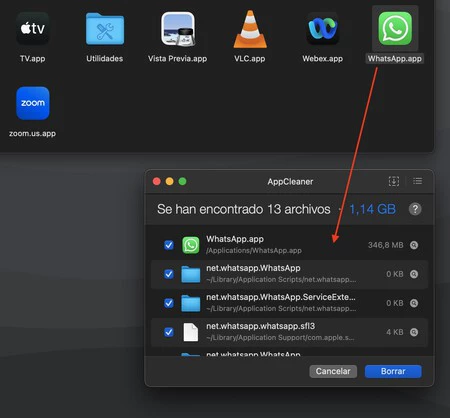Image resolution: width=450 pixels, height=418 pixels.
Task: Click the zoom.us.app label text
Action: tap(32, 134)
